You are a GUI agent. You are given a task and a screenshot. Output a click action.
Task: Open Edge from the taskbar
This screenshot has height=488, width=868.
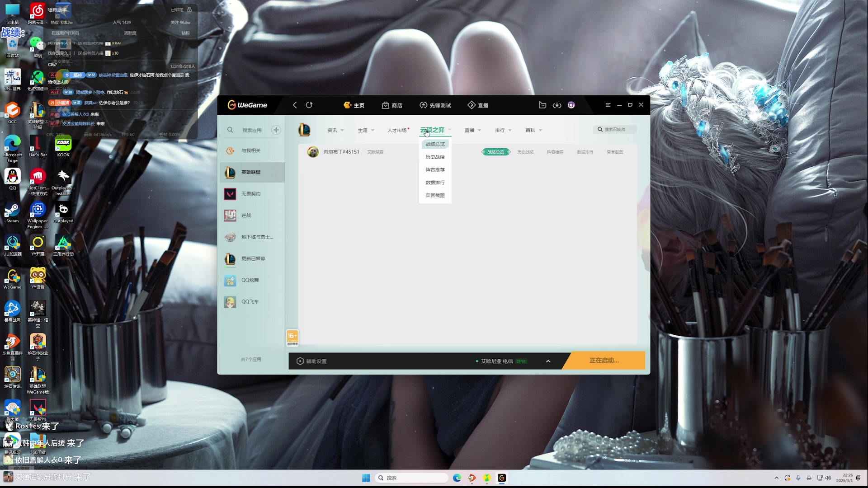457,478
